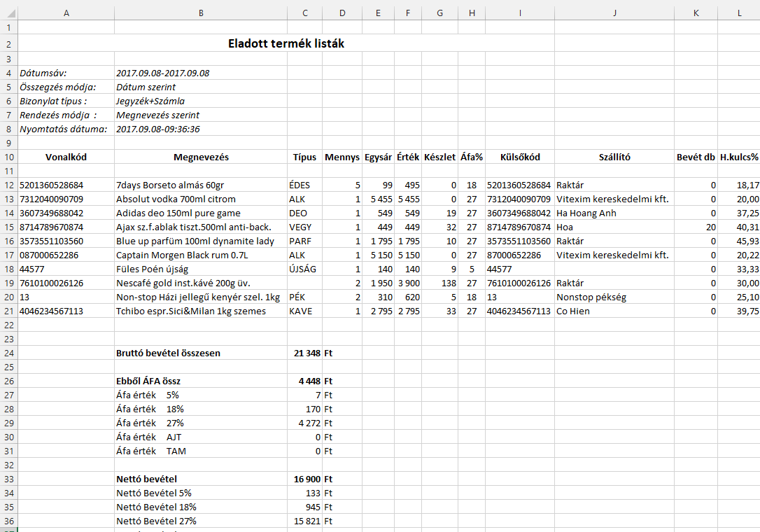Click the 'Szállító' column heading cell
760x532 pixels.
(614, 157)
